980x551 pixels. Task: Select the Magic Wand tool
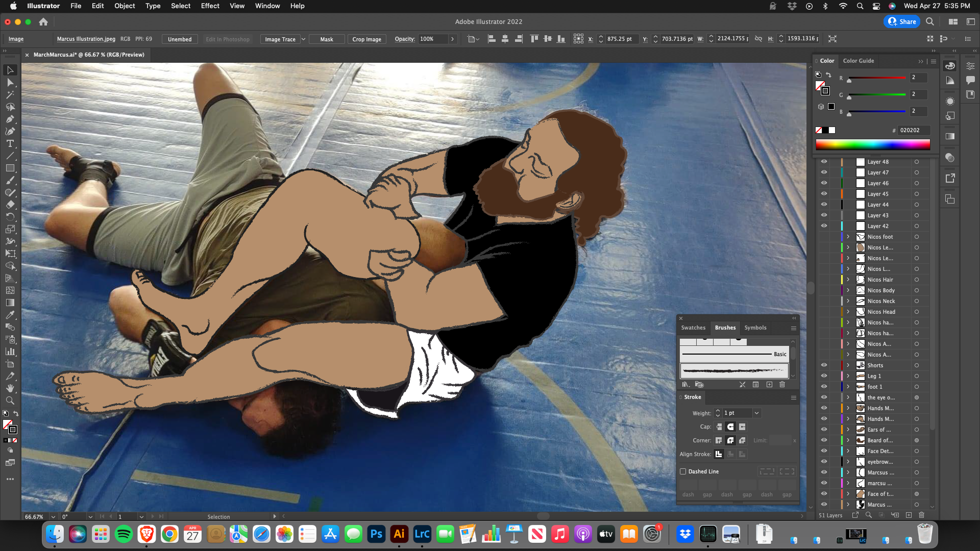pyautogui.click(x=10, y=95)
